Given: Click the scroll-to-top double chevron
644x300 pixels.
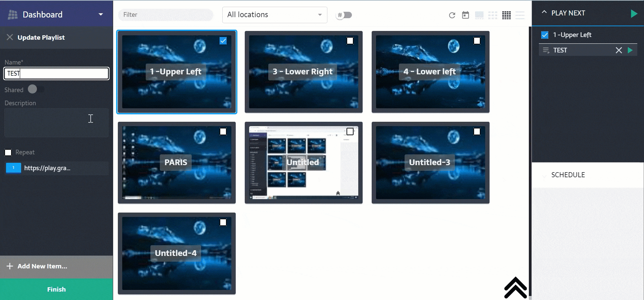Looking at the screenshot, I should pyautogui.click(x=515, y=288).
